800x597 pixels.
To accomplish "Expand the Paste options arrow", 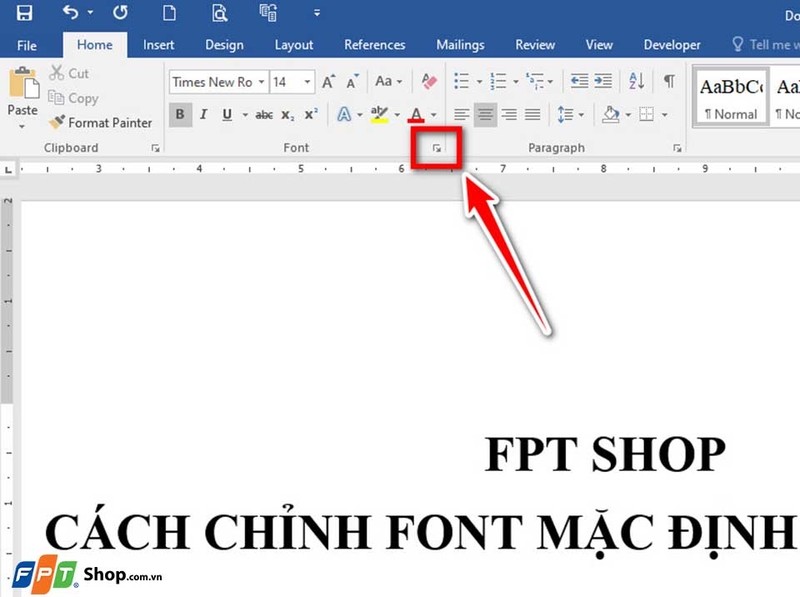I will coord(22,126).
